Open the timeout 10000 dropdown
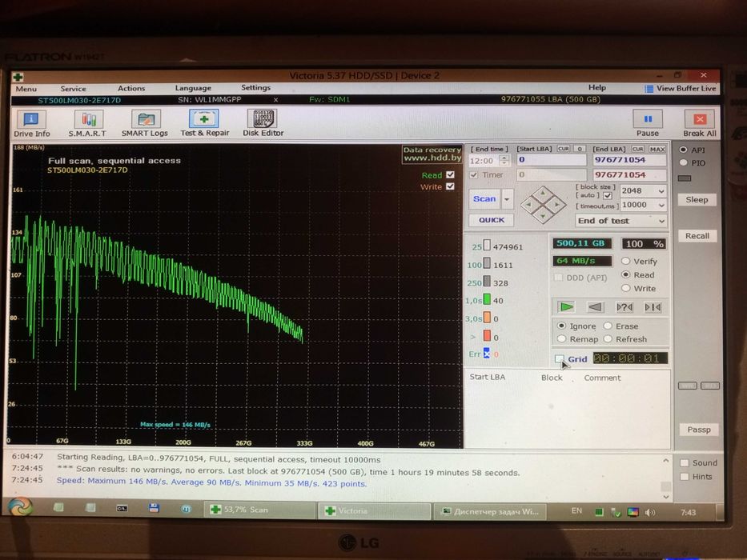This screenshot has width=747, height=560. point(661,206)
